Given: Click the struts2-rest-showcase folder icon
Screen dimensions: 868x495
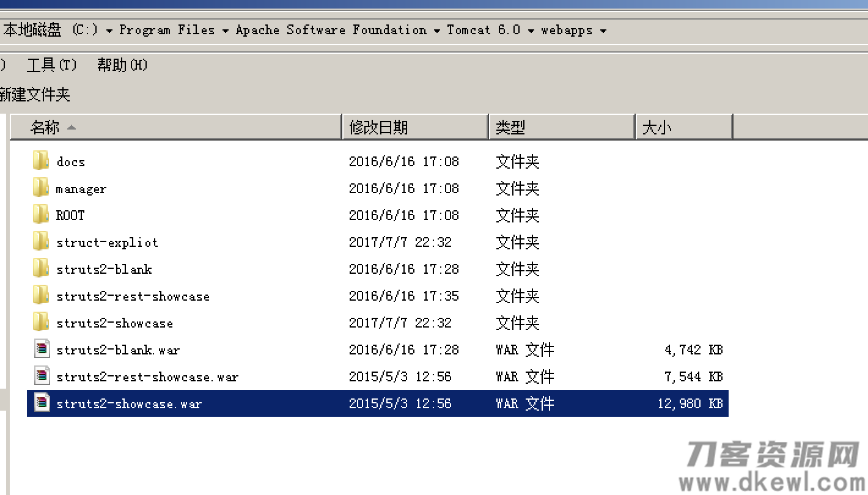Looking at the screenshot, I should 41,295.
